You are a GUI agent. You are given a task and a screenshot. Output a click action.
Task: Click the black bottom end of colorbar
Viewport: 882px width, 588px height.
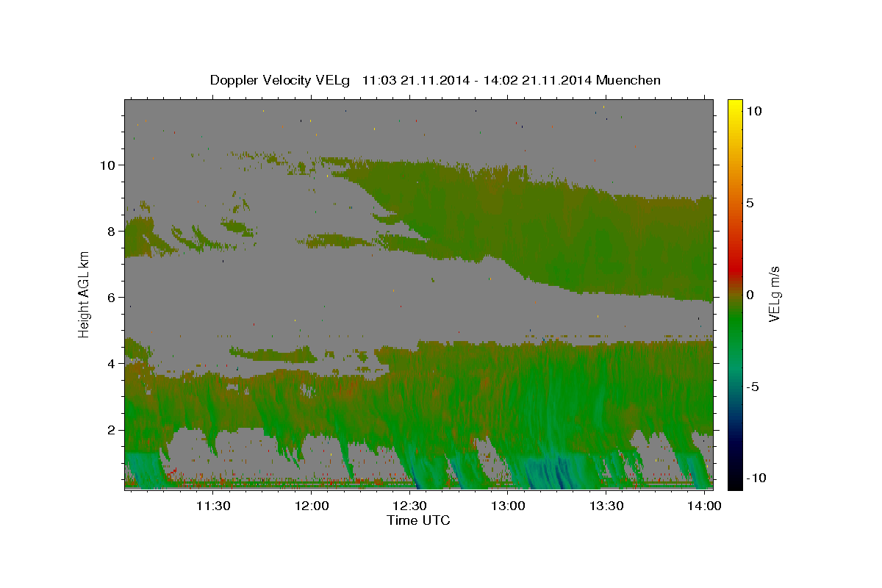coord(734,483)
